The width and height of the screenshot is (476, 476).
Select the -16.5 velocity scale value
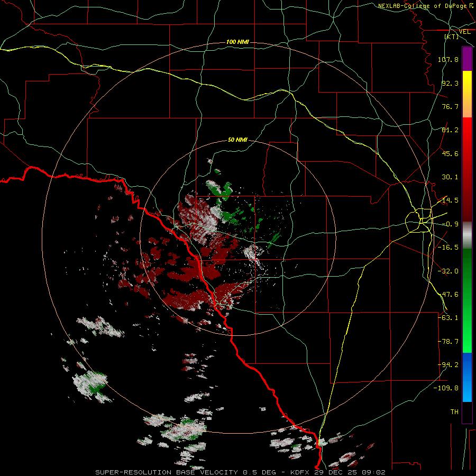(448, 248)
